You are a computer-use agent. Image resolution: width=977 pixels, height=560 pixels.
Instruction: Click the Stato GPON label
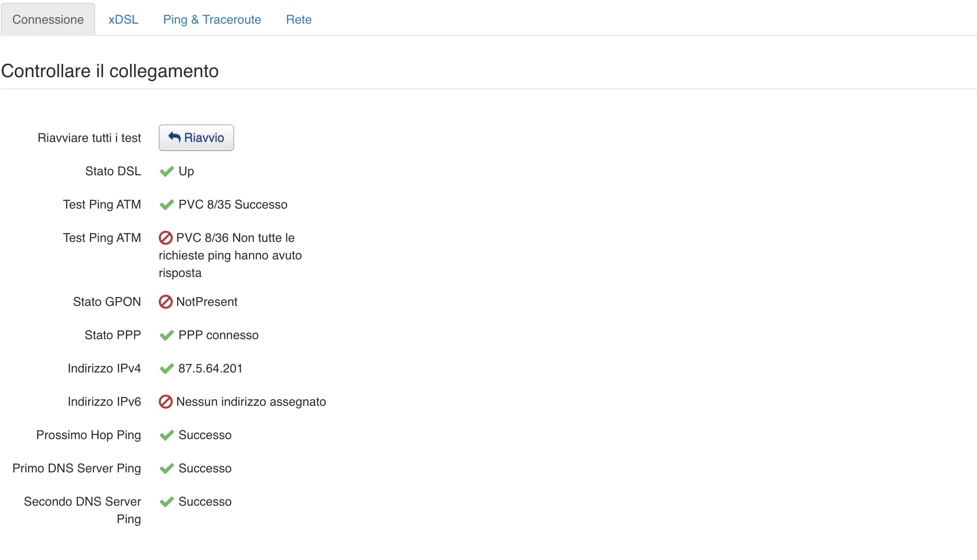point(107,302)
